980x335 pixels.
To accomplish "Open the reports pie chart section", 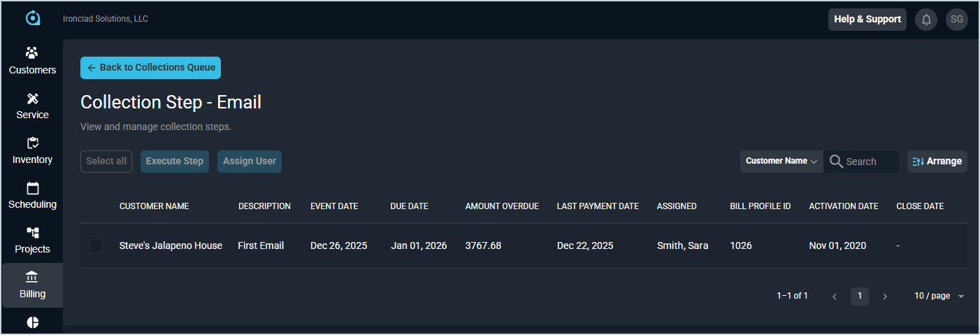I will click(32, 322).
